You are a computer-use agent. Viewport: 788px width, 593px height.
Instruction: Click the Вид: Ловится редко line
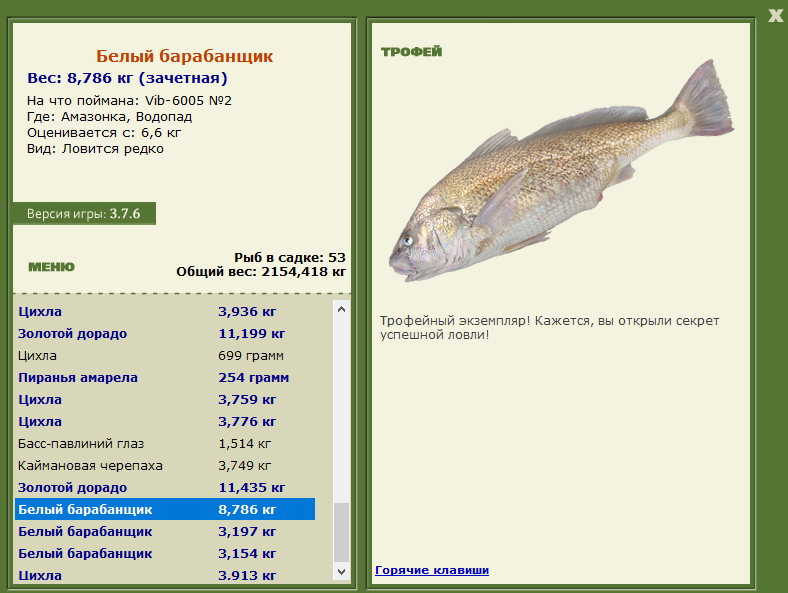[95, 149]
